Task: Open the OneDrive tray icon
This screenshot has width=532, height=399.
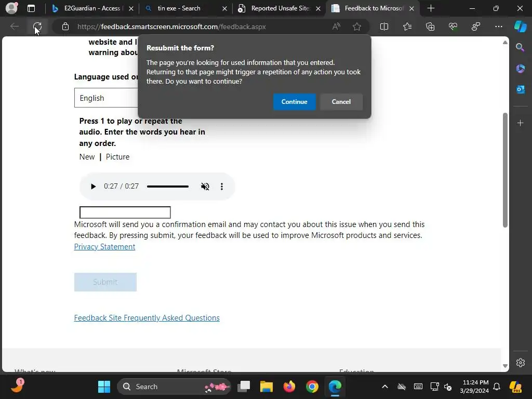Action: click(x=402, y=387)
